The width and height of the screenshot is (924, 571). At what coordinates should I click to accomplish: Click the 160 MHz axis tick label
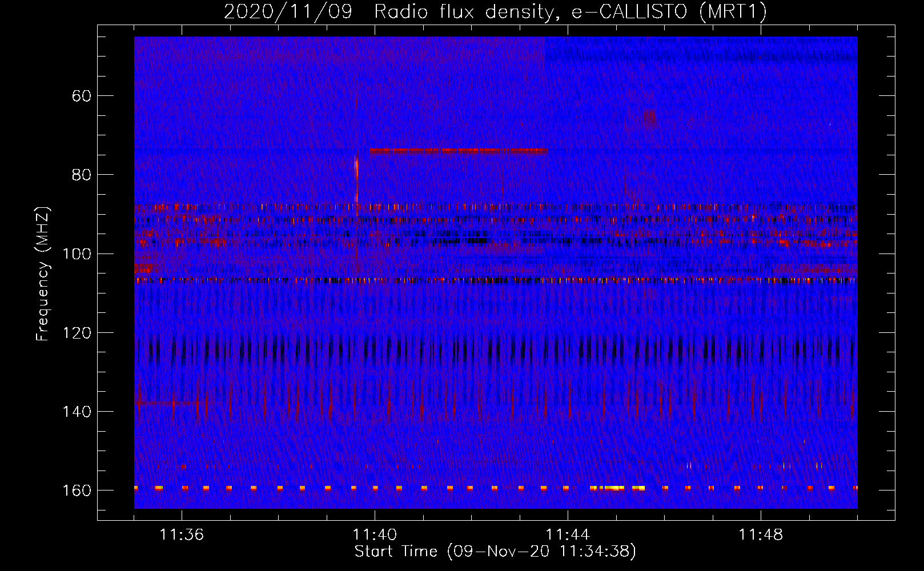(77, 490)
